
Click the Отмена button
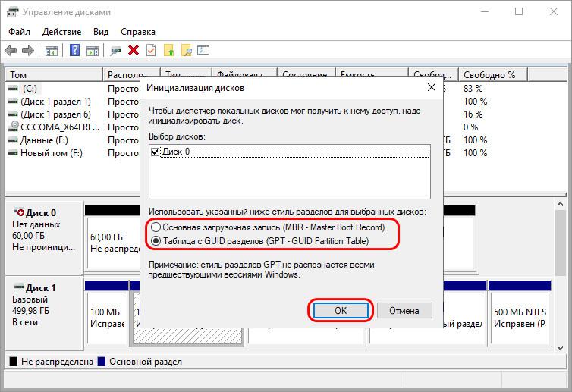[x=404, y=311]
